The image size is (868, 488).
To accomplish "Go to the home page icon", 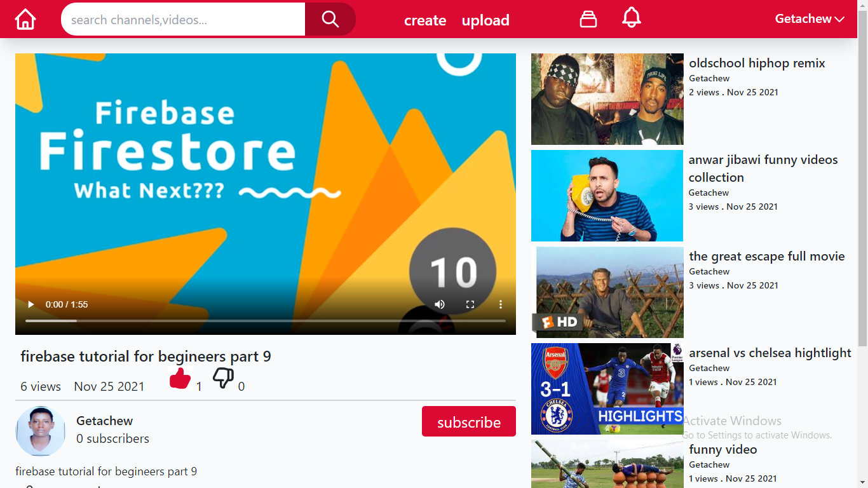I will pyautogui.click(x=25, y=19).
